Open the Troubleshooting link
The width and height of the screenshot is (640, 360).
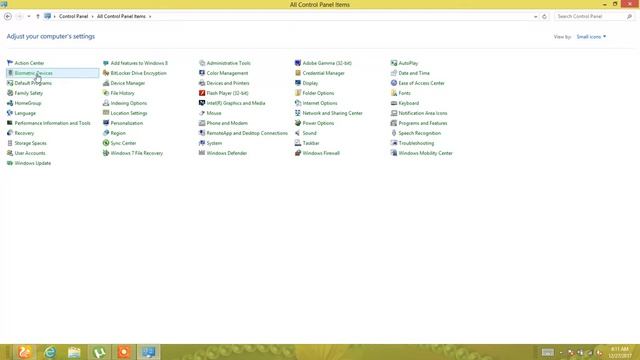[x=416, y=143]
